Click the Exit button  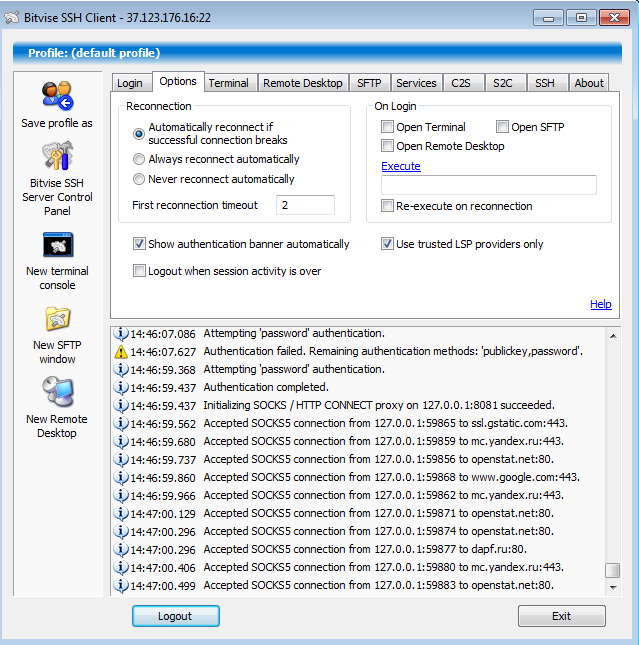(562, 616)
